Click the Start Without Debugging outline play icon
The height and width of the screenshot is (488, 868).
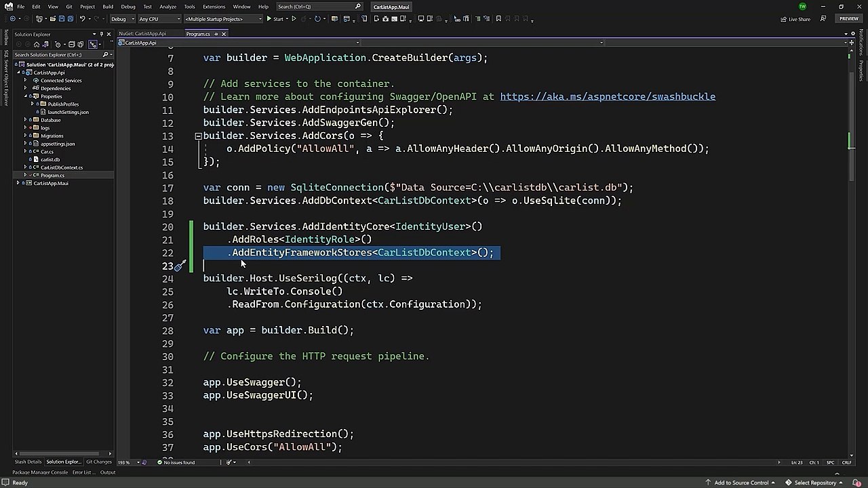(294, 19)
